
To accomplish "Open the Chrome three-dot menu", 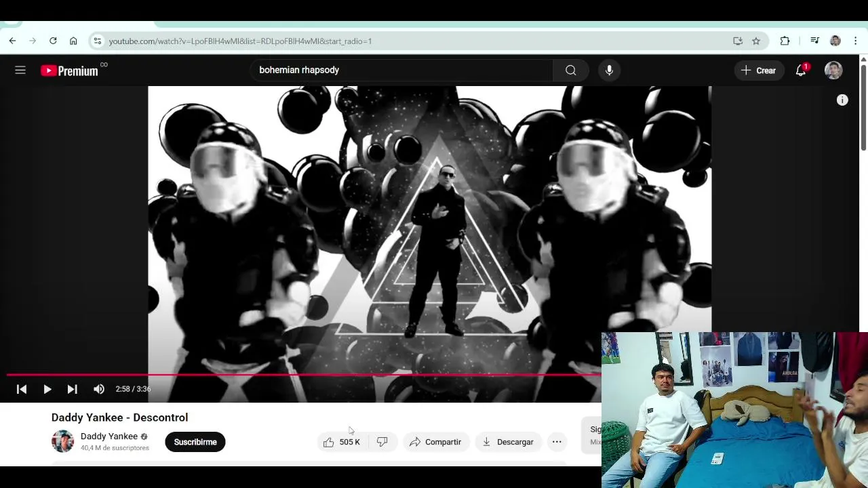I will click(856, 41).
